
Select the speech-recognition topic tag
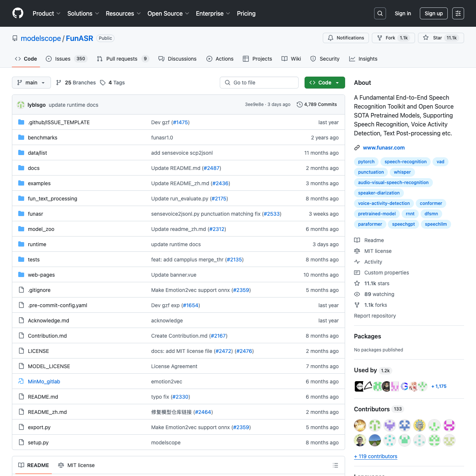tap(405, 162)
